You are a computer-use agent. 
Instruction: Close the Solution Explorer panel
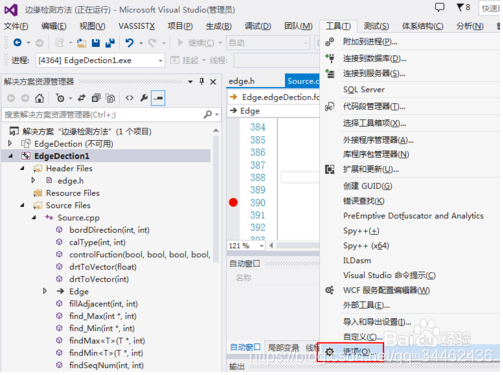click(213, 82)
